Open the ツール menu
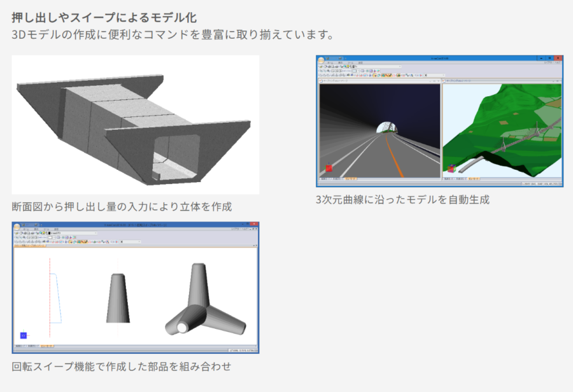573x392 pixels. pyautogui.click(x=47, y=228)
